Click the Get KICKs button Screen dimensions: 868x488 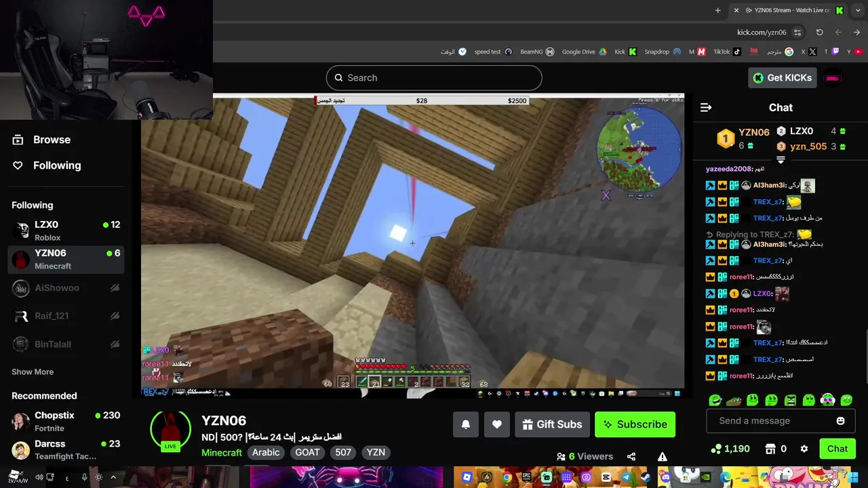pyautogui.click(x=783, y=78)
